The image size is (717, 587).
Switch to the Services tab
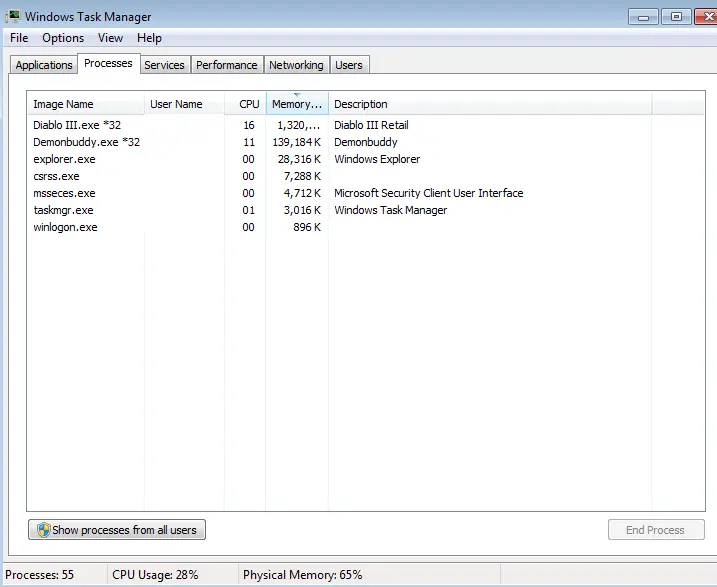(x=164, y=65)
